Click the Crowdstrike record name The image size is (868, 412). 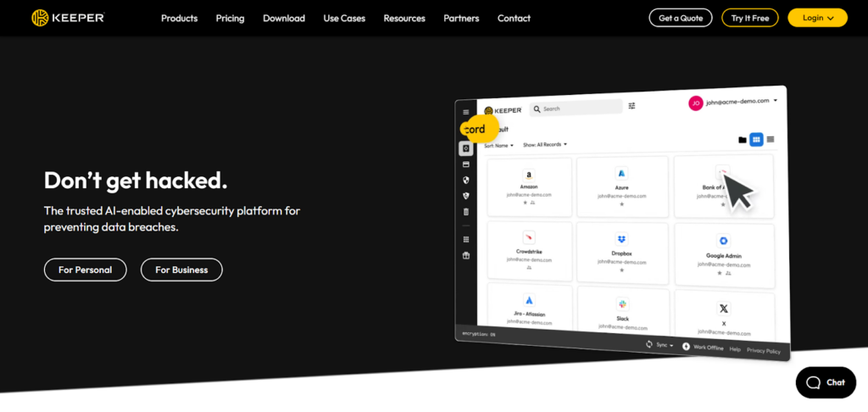pyautogui.click(x=529, y=252)
